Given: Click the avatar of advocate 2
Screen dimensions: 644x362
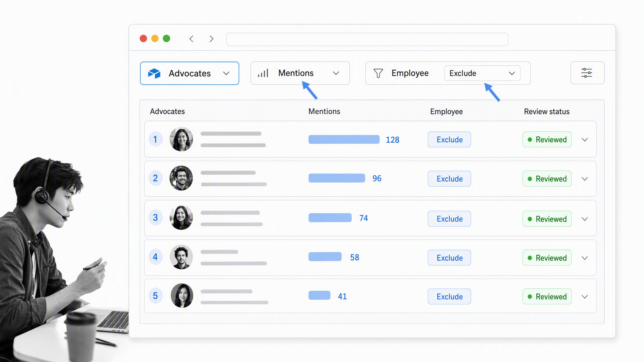Looking at the screenshot, I should click(x=181, y=178).
